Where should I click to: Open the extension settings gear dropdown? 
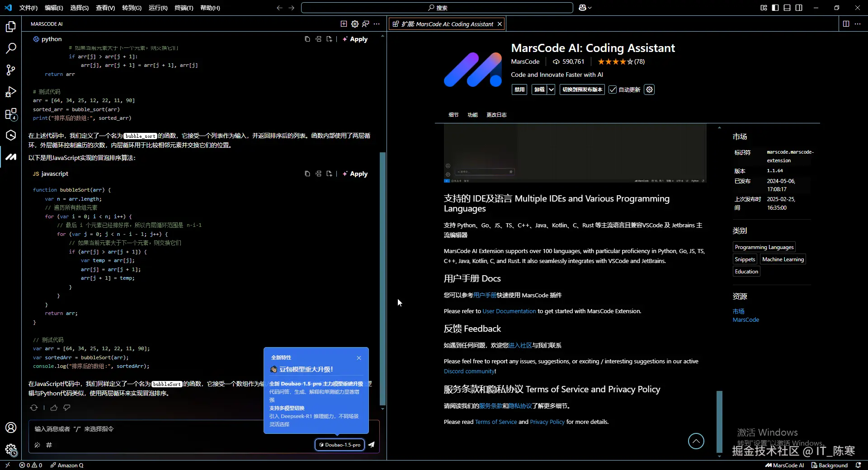(649, 89)
